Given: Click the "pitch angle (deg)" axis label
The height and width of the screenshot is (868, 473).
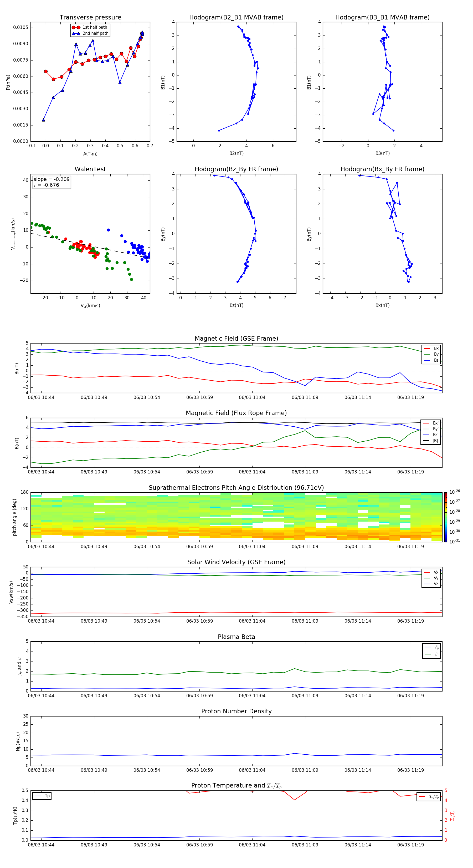Looking at the screenshot, I should pyautogui.click(x=14, y=517).
